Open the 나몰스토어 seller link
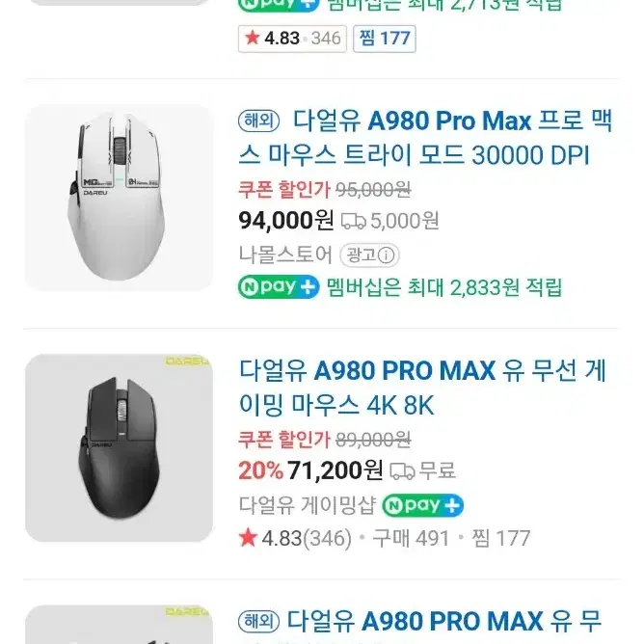This screenshot has height=644, width=644. coord(285,255)
